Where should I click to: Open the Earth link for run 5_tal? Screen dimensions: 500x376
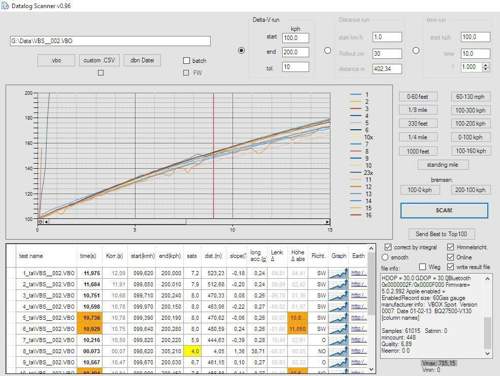[358, 318]
